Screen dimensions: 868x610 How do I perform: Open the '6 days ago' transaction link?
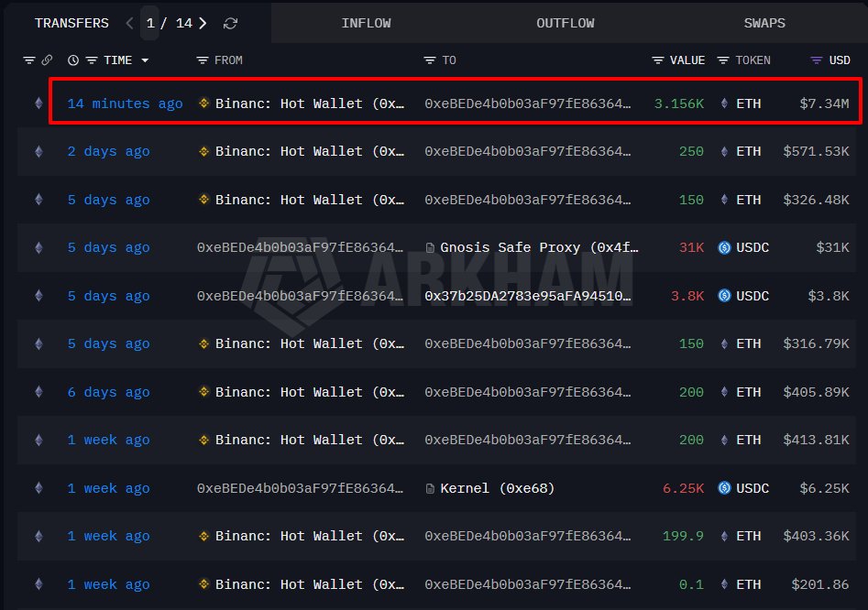[108, 392]
